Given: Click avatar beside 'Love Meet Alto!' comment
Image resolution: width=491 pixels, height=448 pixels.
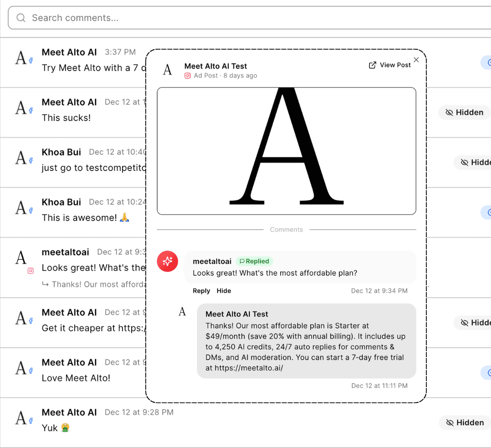Looking at the screenshot, I should (x=21, y=368).
